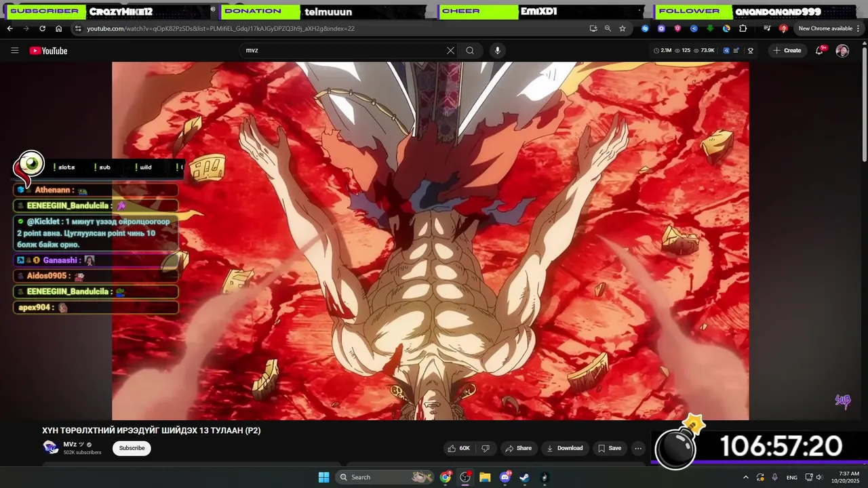Reload the current YouTube page

pyautogui.click(x=42, y=28)
